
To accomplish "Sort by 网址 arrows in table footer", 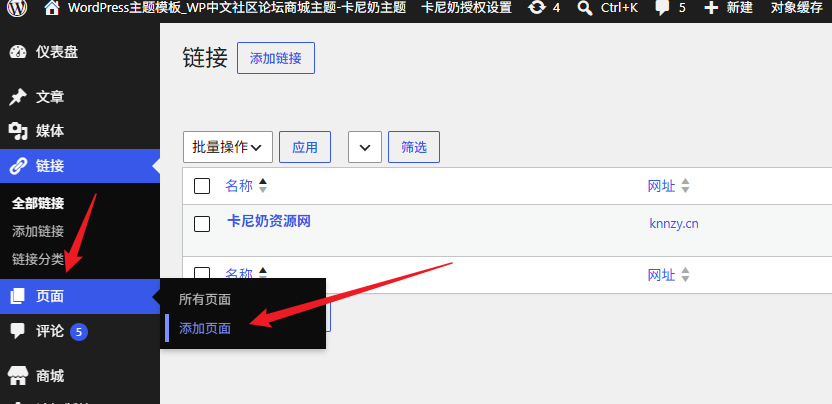I will 686,274.
